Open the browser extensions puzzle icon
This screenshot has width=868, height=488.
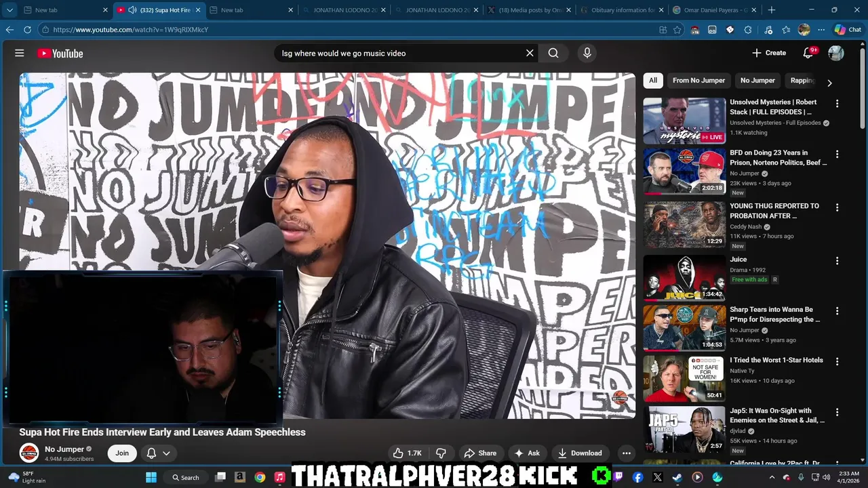coord(748,30)
